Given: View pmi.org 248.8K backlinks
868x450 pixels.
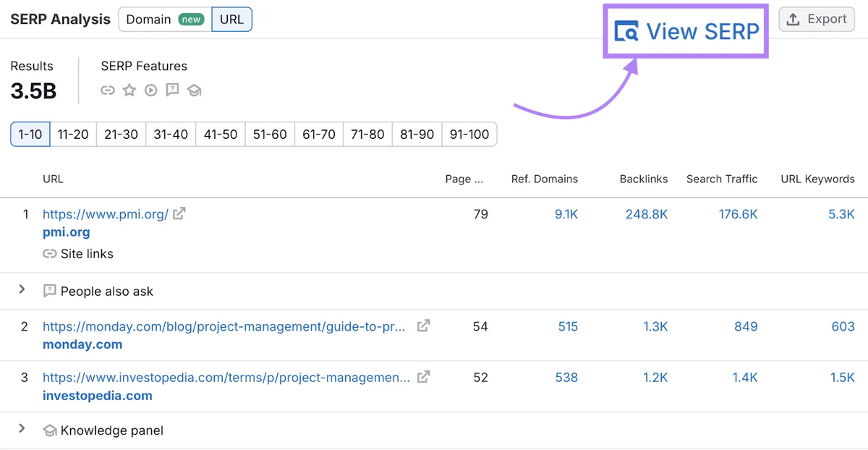Looking at the screenshot, I should click(x=647, y=214).
